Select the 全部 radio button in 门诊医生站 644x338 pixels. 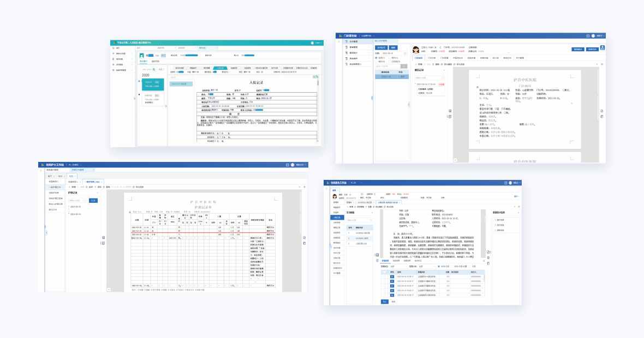coord(376,58)
